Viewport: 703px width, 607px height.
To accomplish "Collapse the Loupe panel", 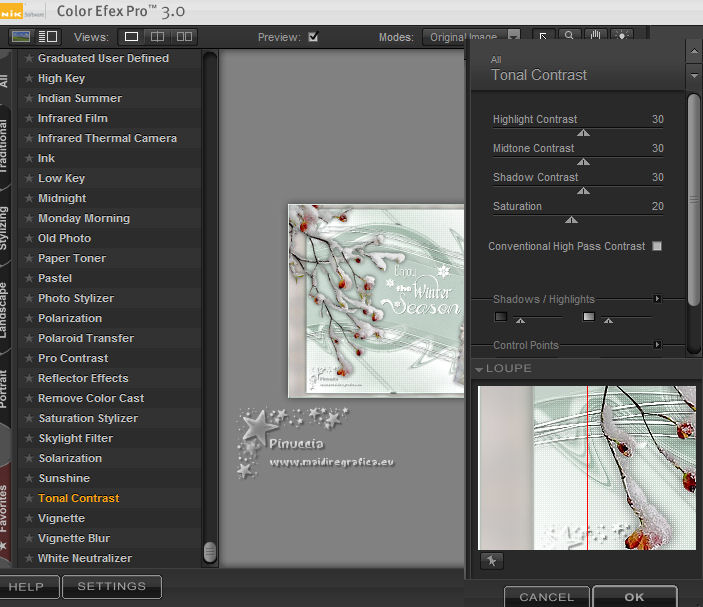I will pos(479,369).
